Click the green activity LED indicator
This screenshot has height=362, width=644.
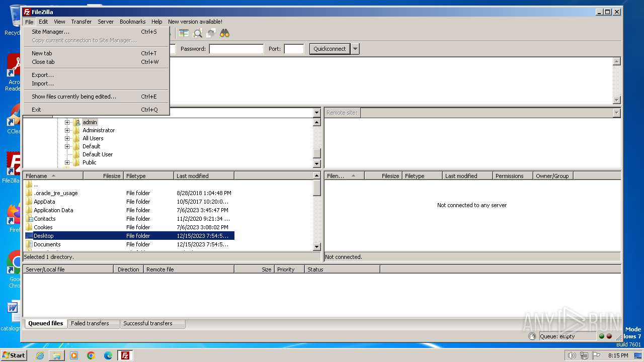click(601, 336)
